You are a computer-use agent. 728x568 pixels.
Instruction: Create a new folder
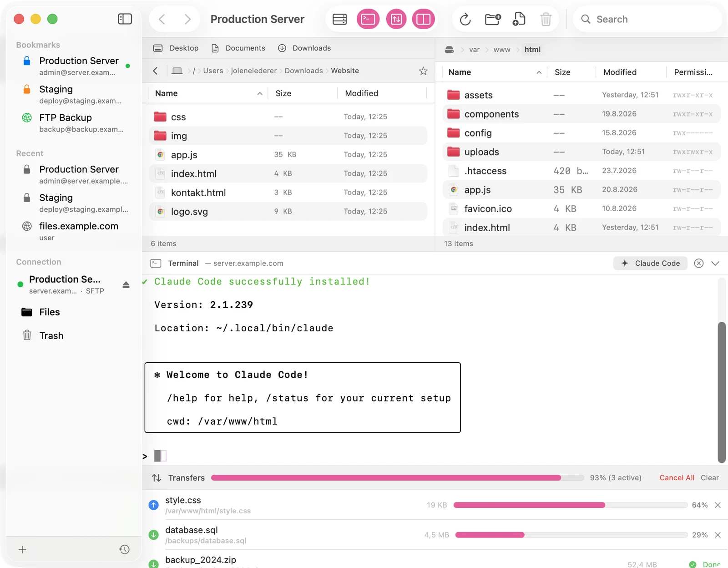point(493,19)
